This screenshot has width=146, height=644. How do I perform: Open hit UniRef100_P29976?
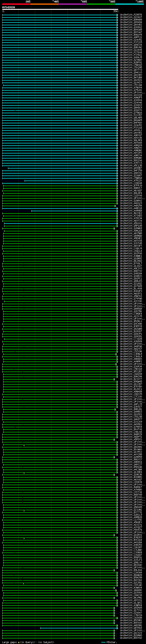(x=131, y=15)
